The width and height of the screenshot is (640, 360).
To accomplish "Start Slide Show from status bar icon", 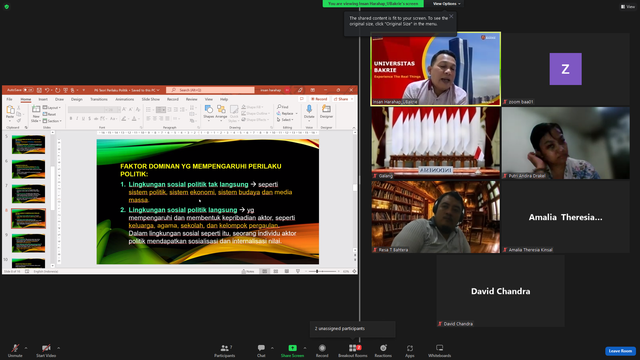I will click(298, 271).
